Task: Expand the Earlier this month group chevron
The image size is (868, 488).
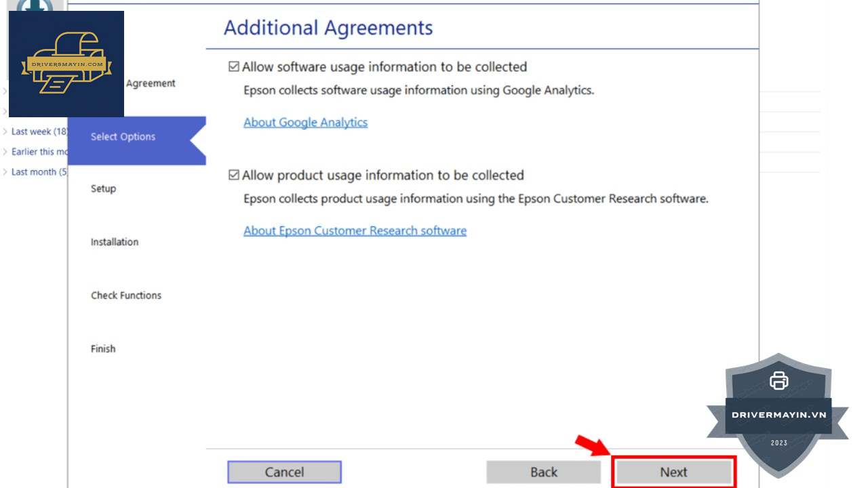Action: 5,152
